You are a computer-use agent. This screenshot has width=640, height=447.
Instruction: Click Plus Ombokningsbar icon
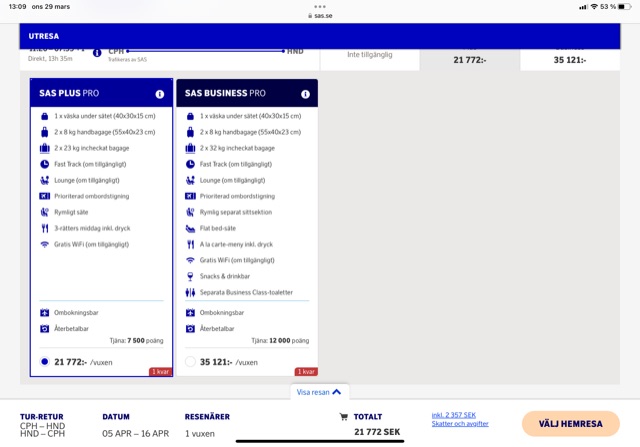pyautogui.click(x=44, y=313)
